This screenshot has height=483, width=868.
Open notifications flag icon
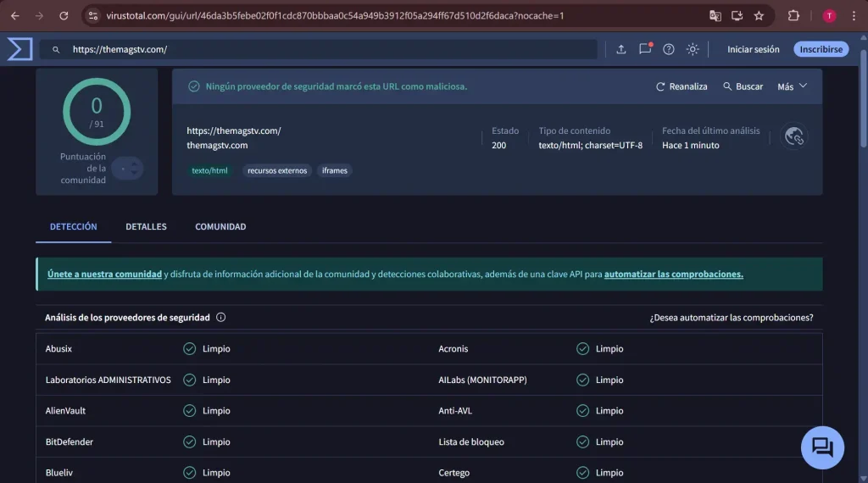[645, 48]
